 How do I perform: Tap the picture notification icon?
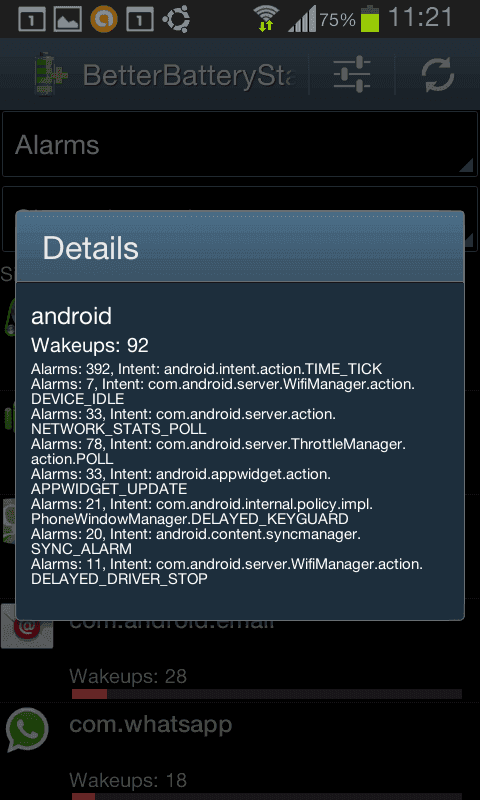click(67, 20)
